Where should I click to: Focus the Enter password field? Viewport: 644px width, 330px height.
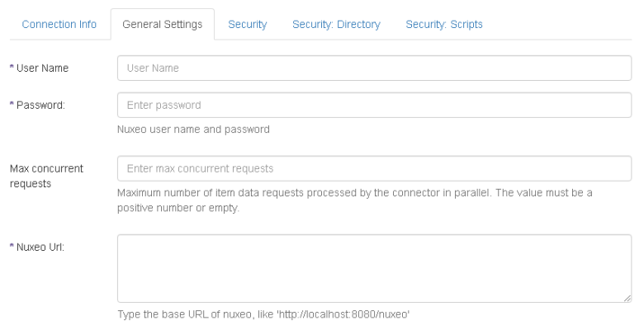(x=374, y=105)
